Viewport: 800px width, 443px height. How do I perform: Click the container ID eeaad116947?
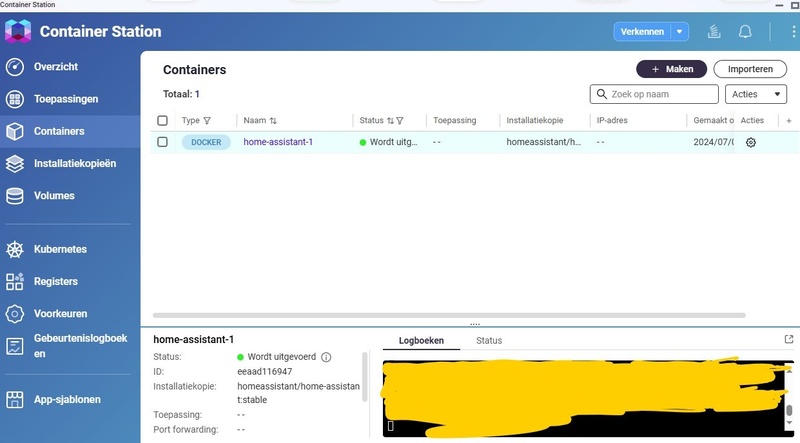(265, 372)
